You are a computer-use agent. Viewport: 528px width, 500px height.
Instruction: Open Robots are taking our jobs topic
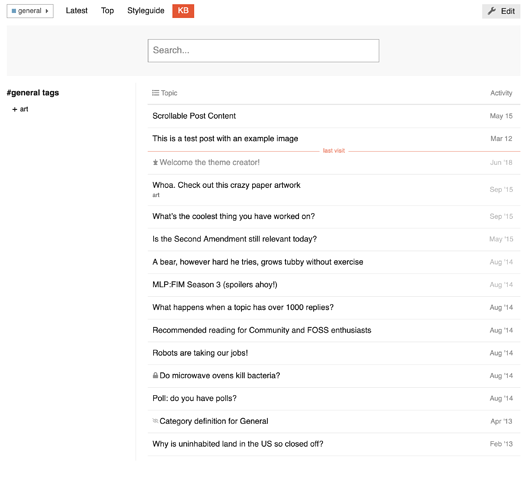[200, 353]
